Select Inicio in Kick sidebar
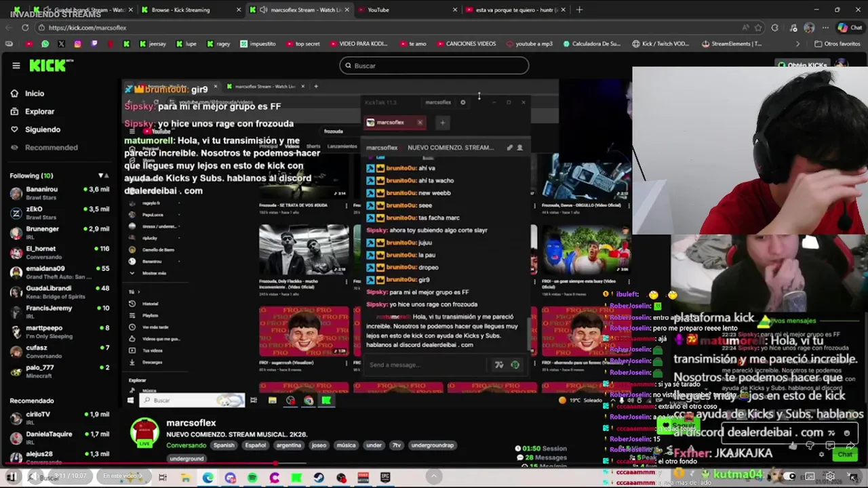Screen dimensions: 868x488 pos(35,94)
